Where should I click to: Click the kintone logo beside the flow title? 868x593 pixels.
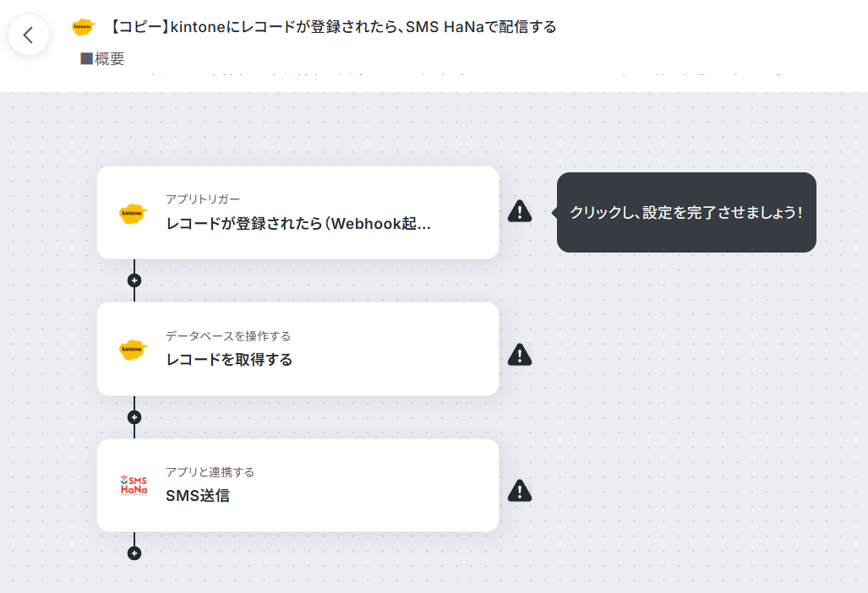click(x=84, y=26)
